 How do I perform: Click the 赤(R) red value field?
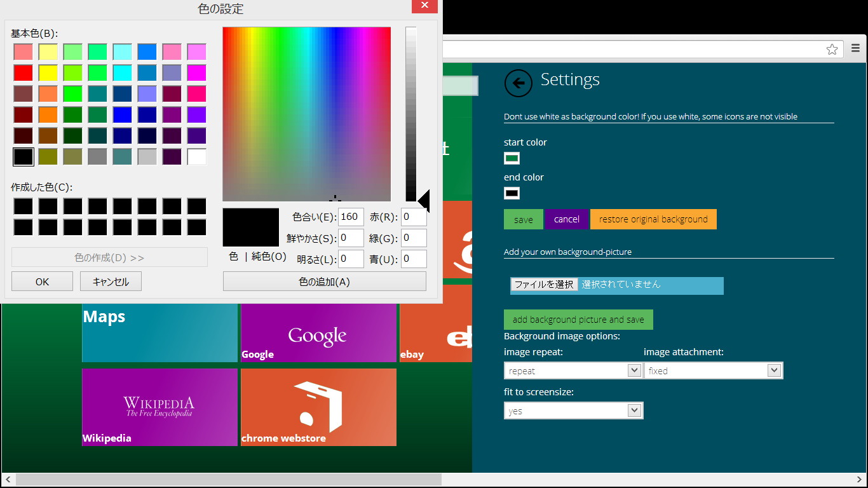coord(414,217)
